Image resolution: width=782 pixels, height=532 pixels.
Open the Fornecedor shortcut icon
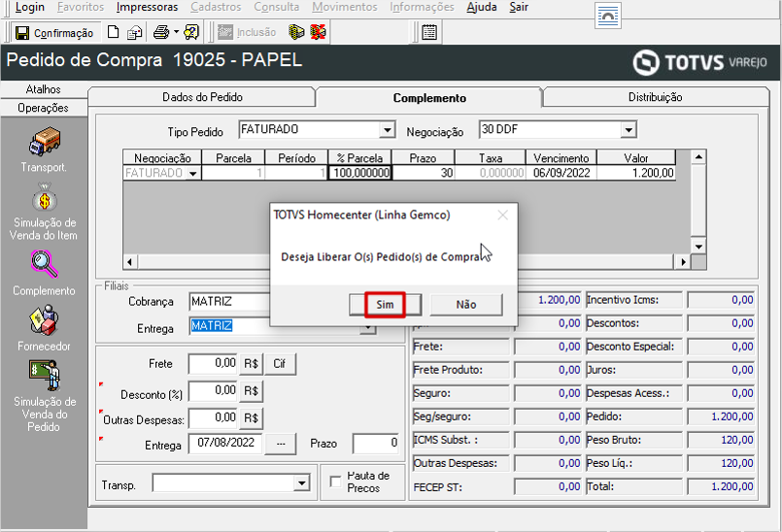[x=45, y=320]
